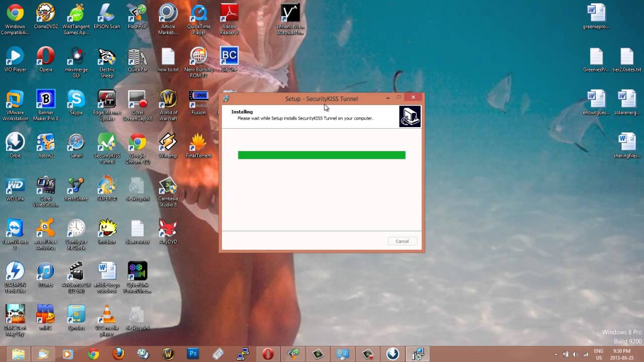The width and height of the screenshot is (644, 362).
Task: Select DMC Devil May Cry icon
Action: (x=15, y=320)
